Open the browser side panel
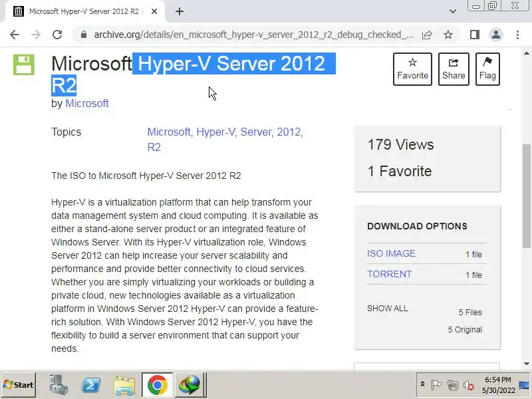Image resolution: width=532 pixels, height=399 pixels. click(475, 35)
